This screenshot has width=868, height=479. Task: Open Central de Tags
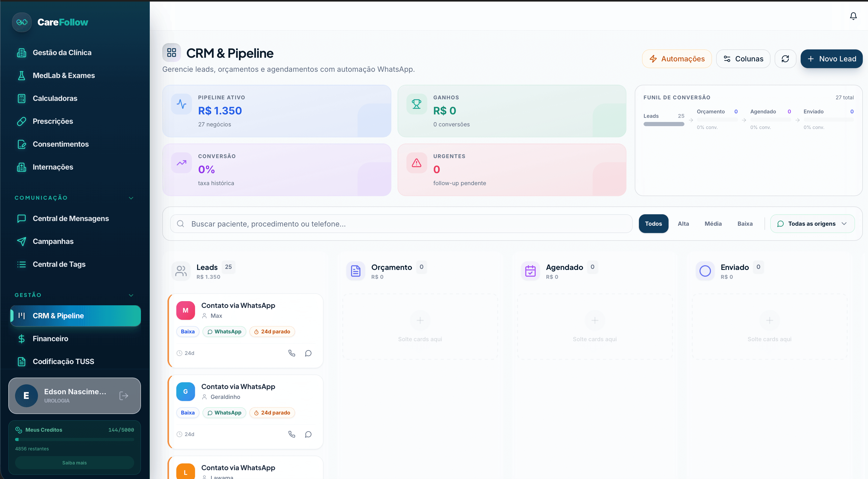click(x=75, y=264)
